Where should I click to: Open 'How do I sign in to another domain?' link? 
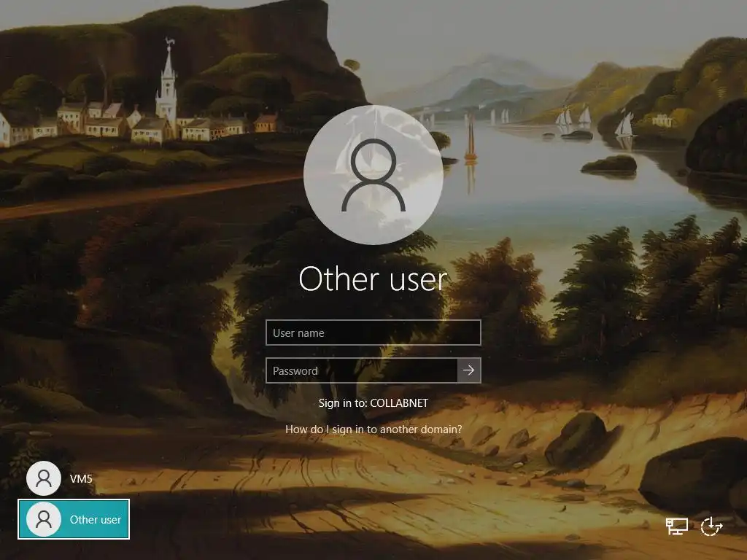(373, 429)
